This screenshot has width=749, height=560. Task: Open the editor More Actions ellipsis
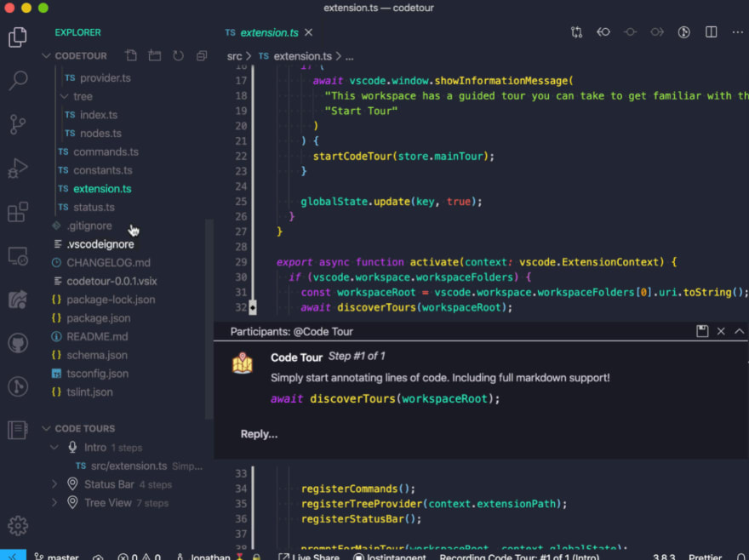tap(738, 32)
